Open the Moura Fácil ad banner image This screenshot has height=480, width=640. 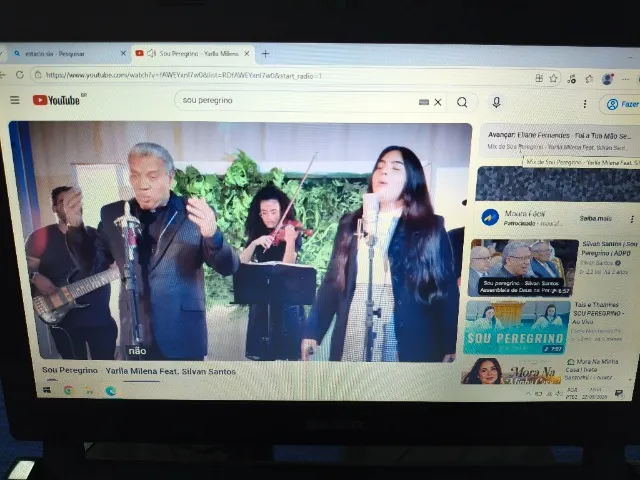558,184
